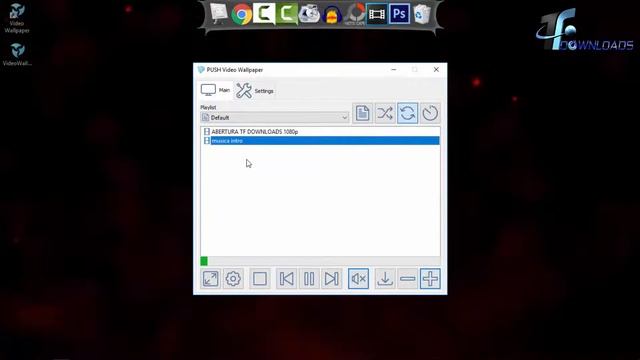This screenshot has width=640, height=360.
Task: Pause the current video
Action: (309, 279)
